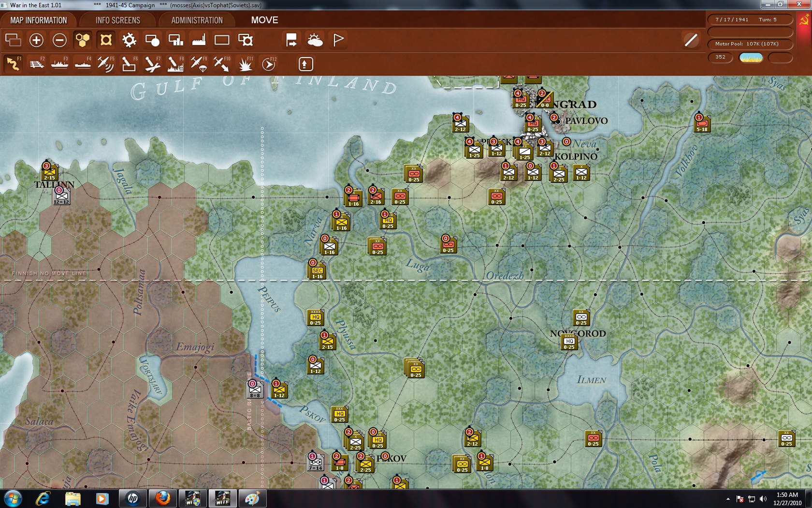Screen dimensions: 812x508
Task: Click the weather display cloud icon
Action: [x=315, y=40]
